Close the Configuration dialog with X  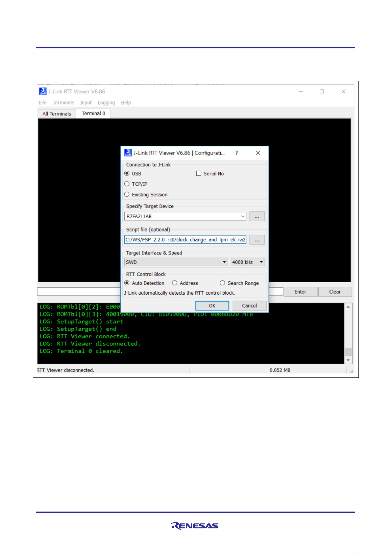click(258, 153)
